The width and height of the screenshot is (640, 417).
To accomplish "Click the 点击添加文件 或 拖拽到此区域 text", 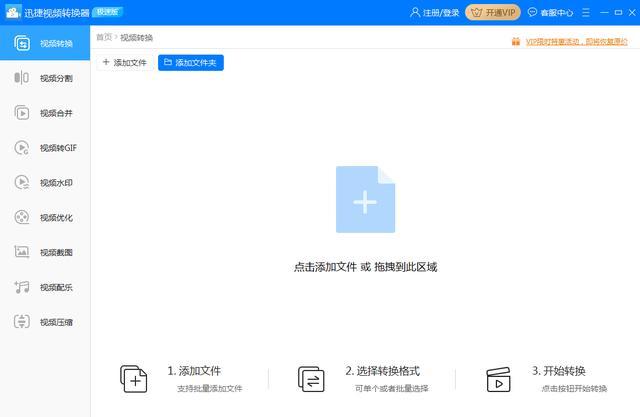I will coord(365,267).
